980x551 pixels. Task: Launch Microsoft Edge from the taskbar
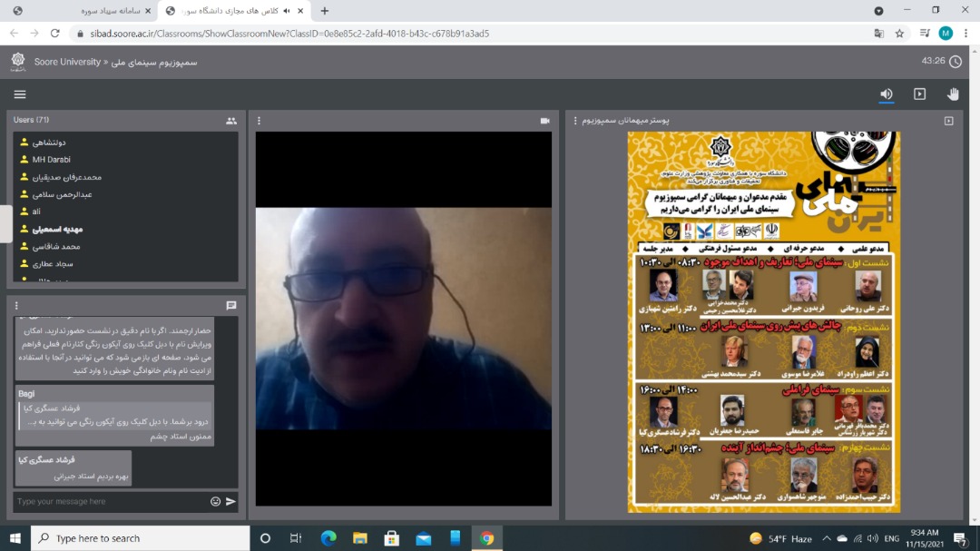[x=328, y=538]
